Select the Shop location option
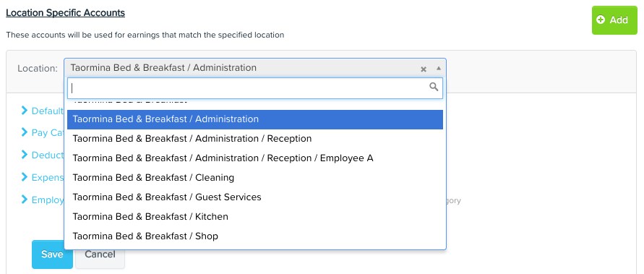Screen dimensions: 644x274 click(255, 236)
